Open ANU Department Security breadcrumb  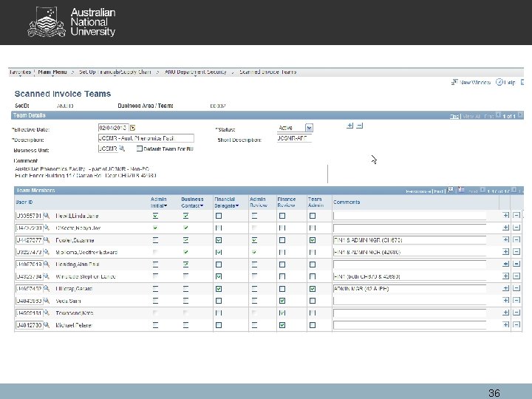tap(195, 72)
